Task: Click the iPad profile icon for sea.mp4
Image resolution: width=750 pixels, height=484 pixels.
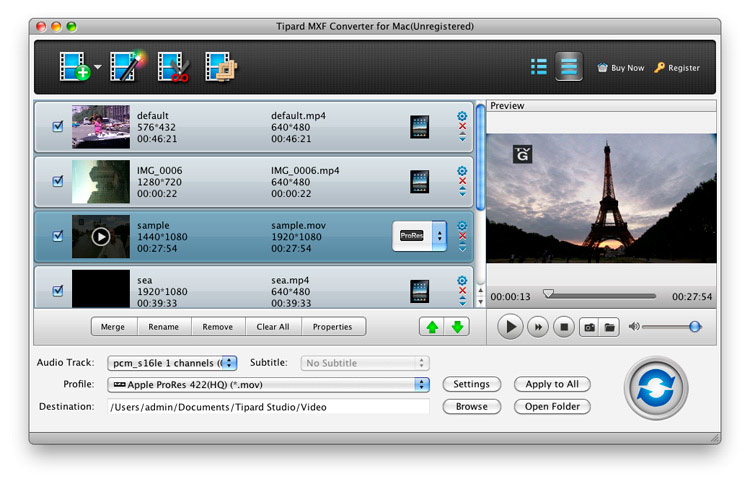Action: (x=419, y=291)
